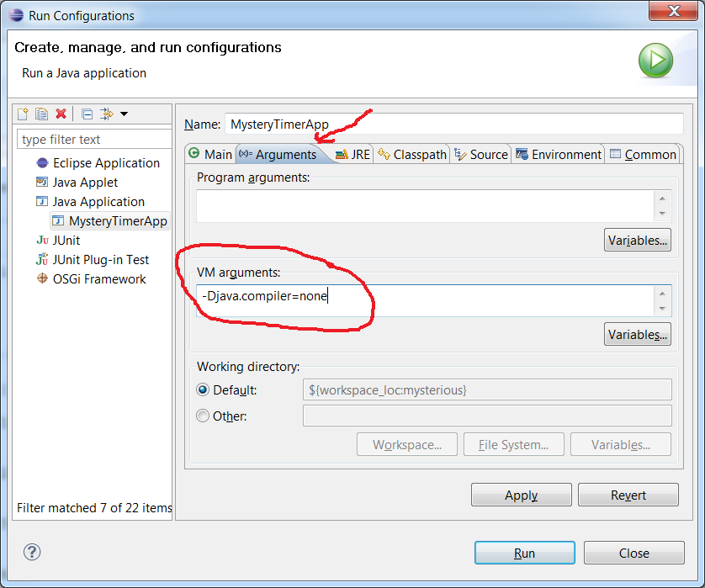Select OSGi Framework configuration type

(x=99, y=278)
